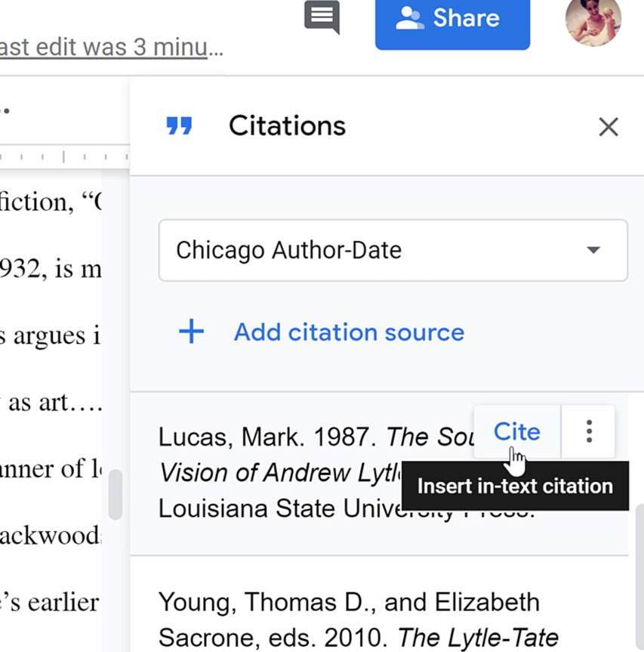The width and height of the screenshot is (644, 652).
Task: Select the Young and Sacrone citation entry
Action: 347,620
